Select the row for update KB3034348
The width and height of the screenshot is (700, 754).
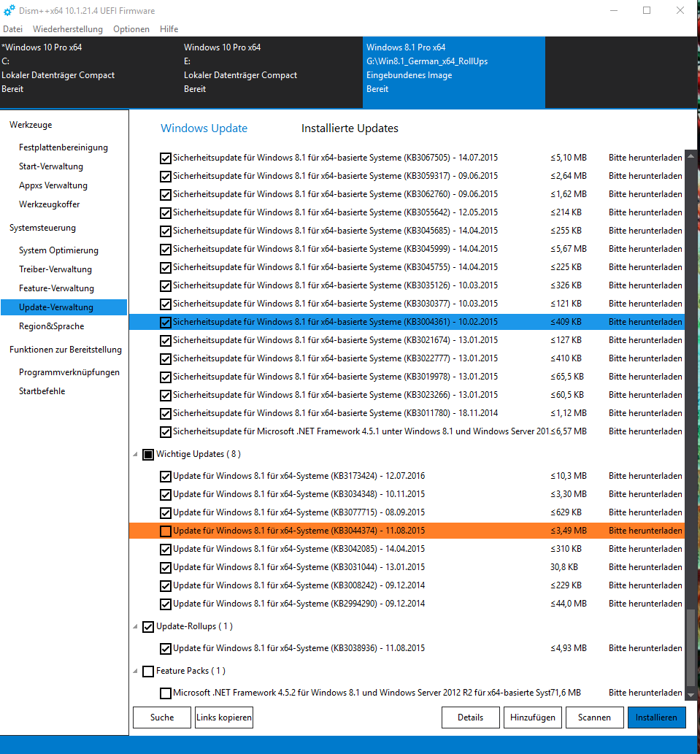click(x=407, y=494)
